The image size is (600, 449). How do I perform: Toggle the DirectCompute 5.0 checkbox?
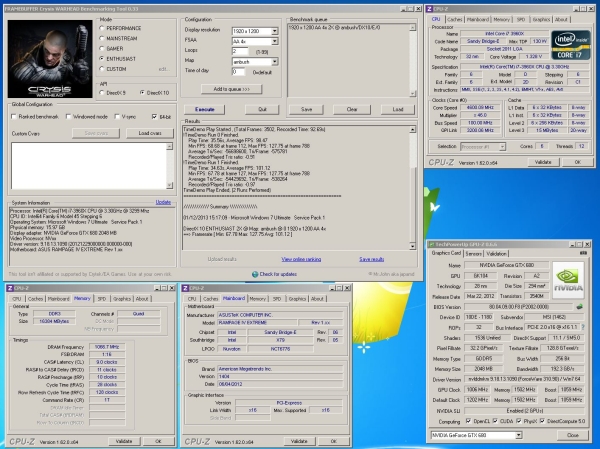point(542,421)
